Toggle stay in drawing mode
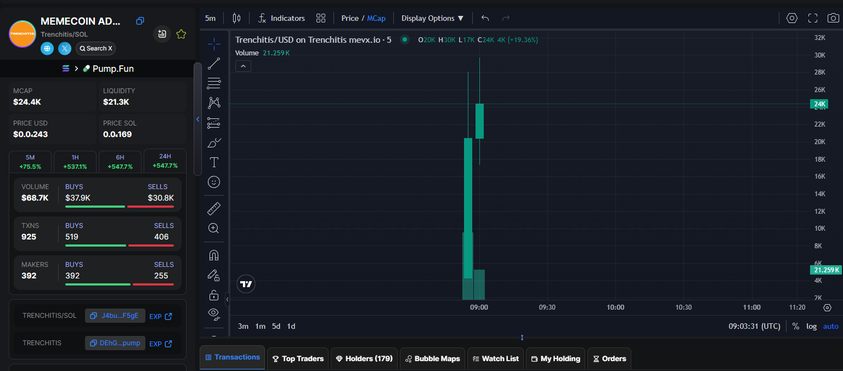 click(x=213, y=275)
